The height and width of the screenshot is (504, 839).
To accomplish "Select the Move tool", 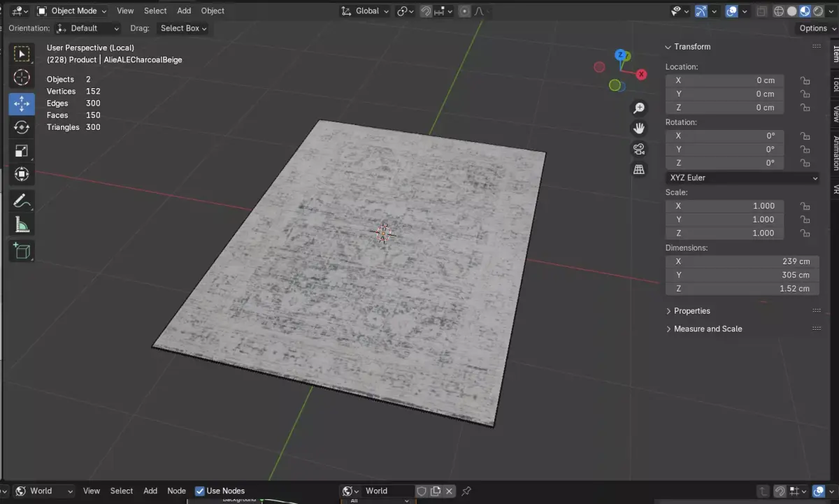I will click(x=22, y=103).
